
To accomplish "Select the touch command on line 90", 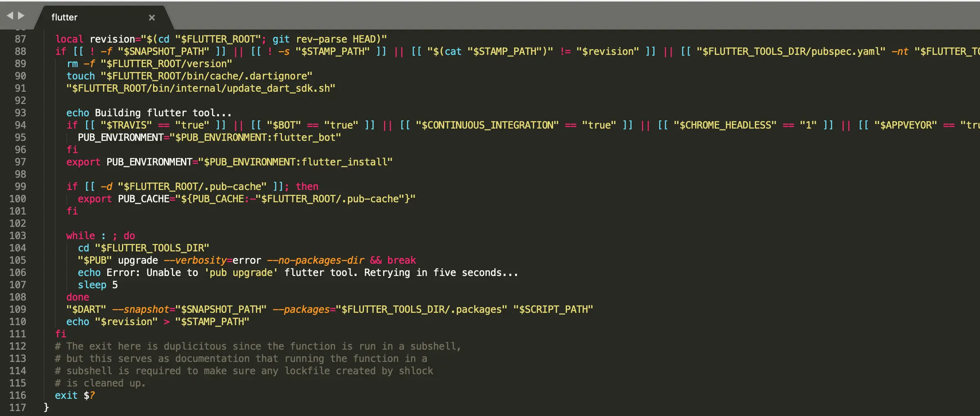I will pos(80,76).
